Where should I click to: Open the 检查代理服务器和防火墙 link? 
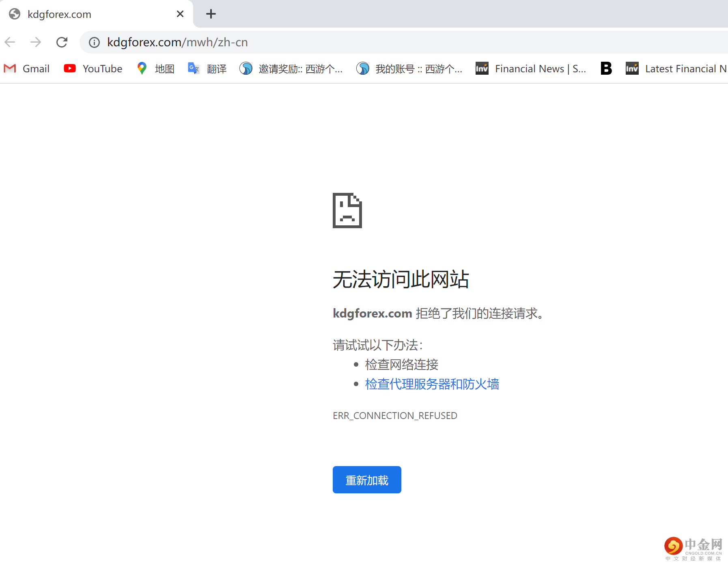click(432, 384)
